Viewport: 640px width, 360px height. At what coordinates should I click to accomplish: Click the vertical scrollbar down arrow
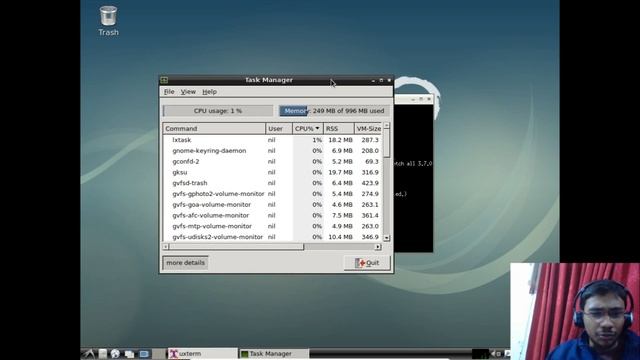point(387,238)
